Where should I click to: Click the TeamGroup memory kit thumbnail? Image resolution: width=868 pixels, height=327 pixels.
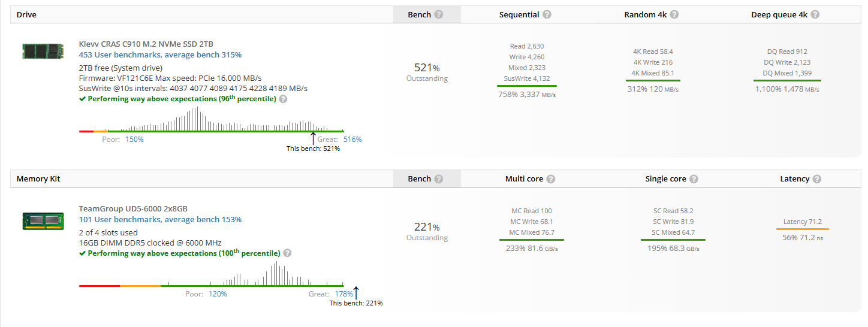(x=43, y=220)
